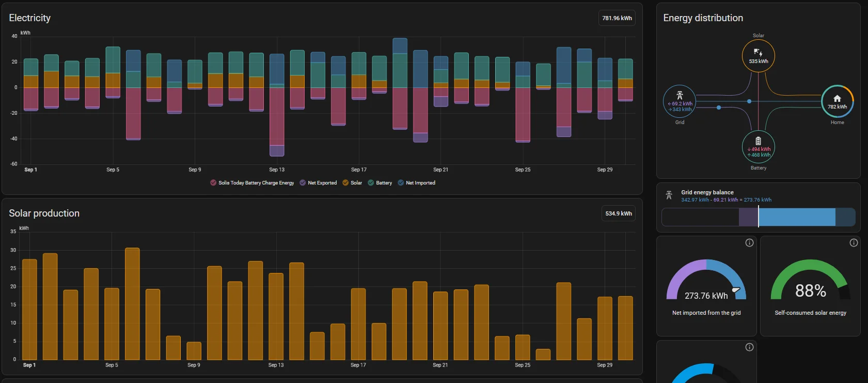Open info icon on Self-consumed solar energy card
Image resolution: width=868 pixels, height=383 pixels.
(x=854, y=243)
